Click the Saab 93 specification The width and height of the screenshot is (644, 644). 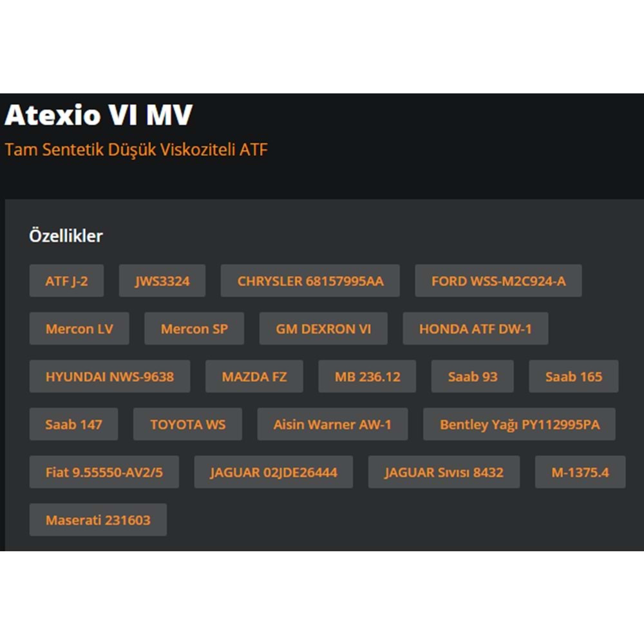472,376
